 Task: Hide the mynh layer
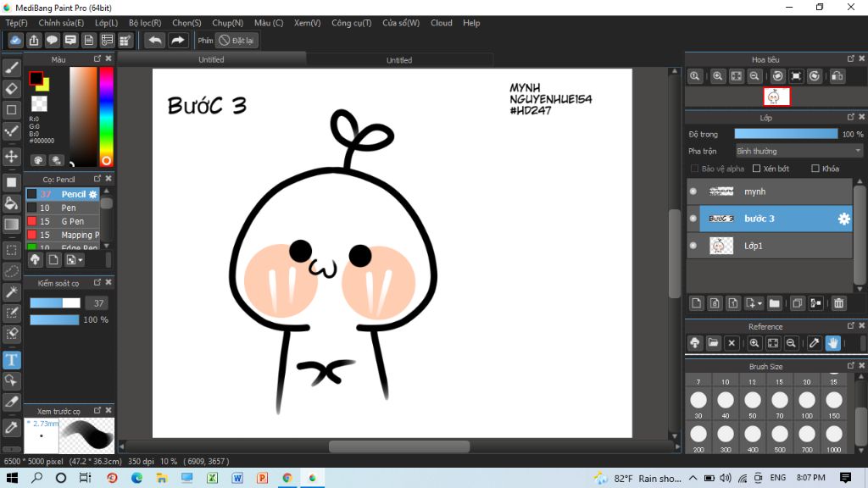(x=693, y=191)
